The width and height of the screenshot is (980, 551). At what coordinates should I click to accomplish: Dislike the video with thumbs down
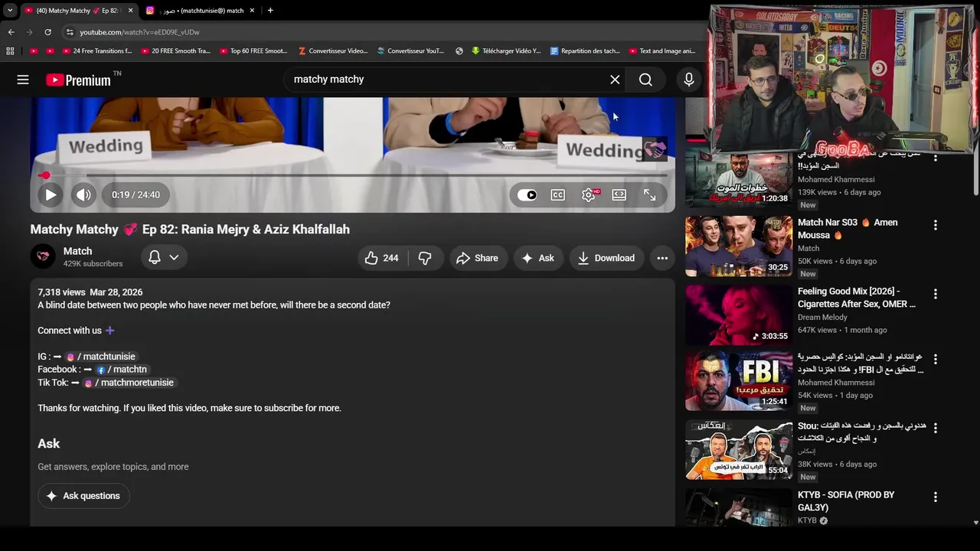tap(425, 258)
